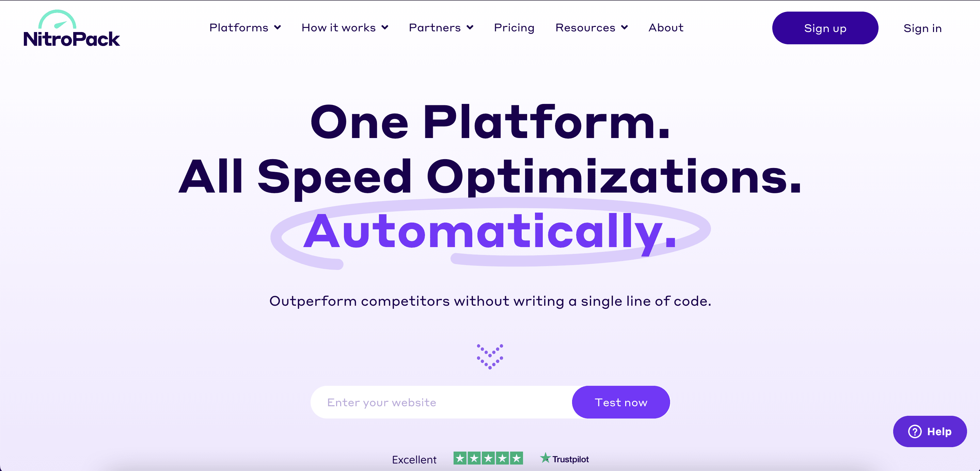Click the Enter your website input field
Viewport: 980px width, 471px height.
(438, 402)
